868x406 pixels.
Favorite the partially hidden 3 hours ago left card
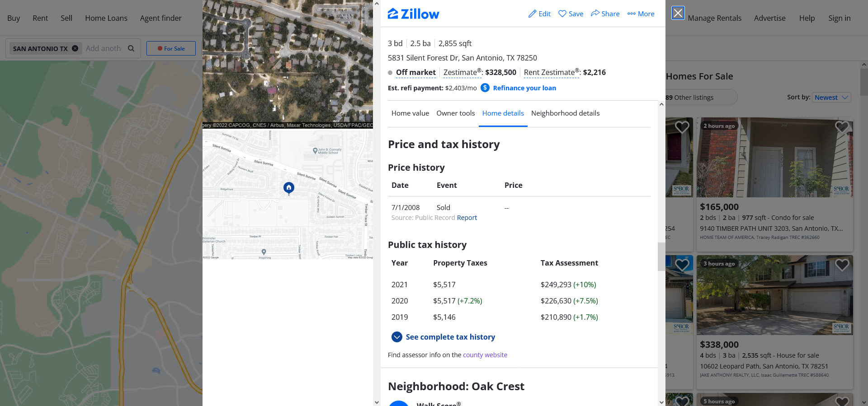coord(682,265)
